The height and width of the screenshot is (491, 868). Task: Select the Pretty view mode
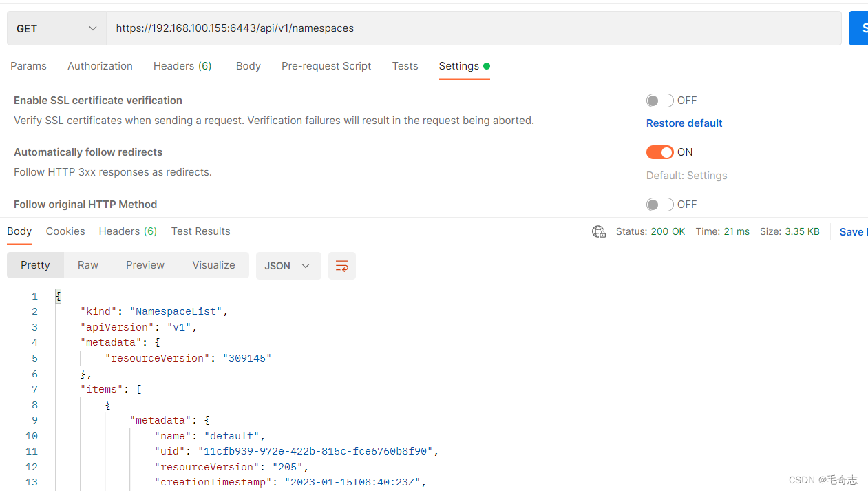tap(35, 265)
